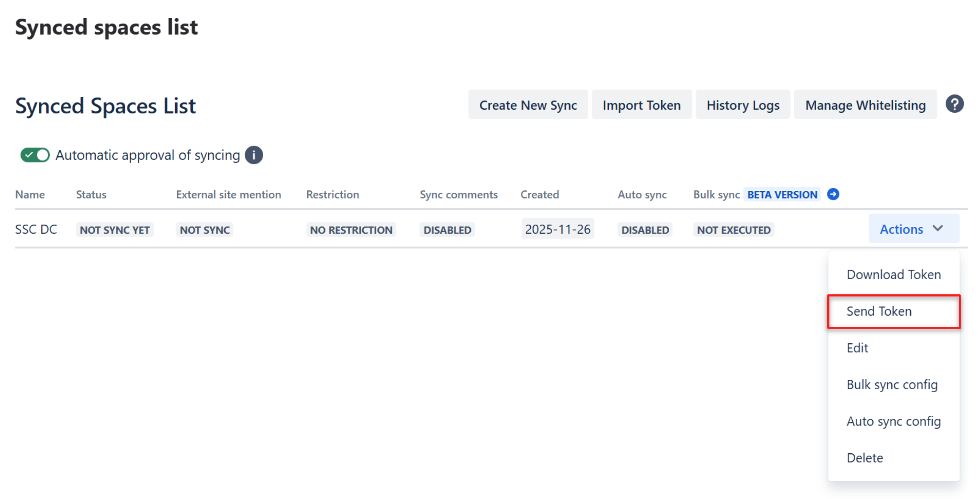980x499 pixels.
Task: Open History Logs
Action: (742, 105)
